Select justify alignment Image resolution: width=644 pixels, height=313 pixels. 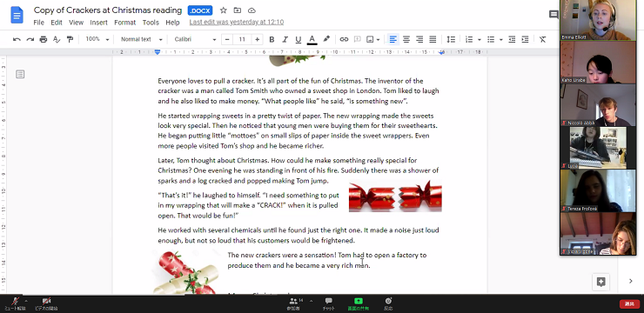click(x=433, y=39)
